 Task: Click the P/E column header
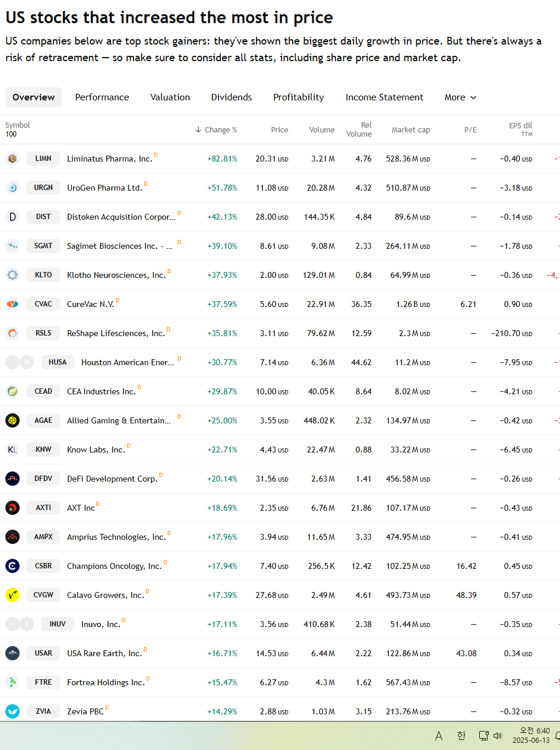tap(470, 129)
